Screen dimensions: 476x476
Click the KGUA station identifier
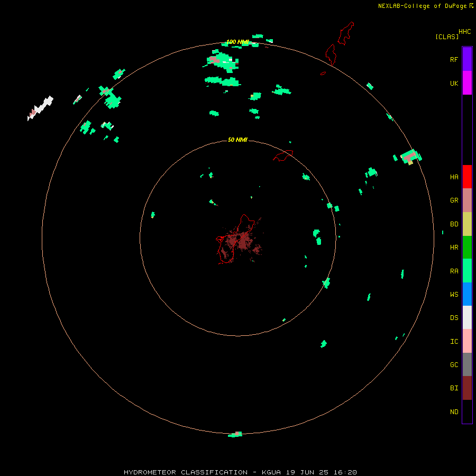(x=271, y=472)
